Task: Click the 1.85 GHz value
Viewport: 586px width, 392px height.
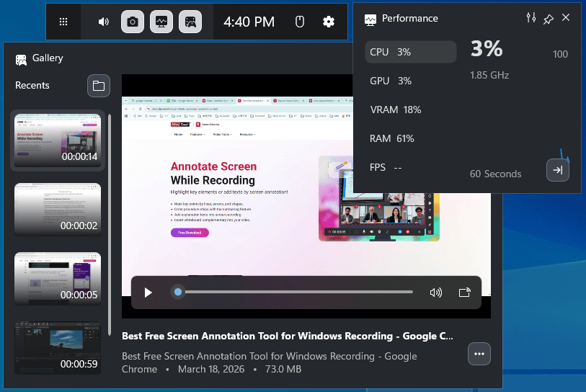Action: tap(489, 75)
